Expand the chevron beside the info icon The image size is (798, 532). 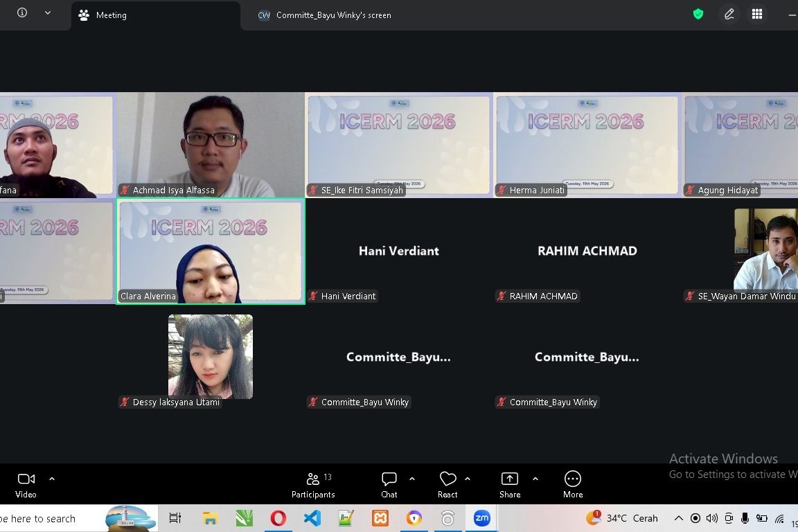pyautogui.click(x=48, y=12)
